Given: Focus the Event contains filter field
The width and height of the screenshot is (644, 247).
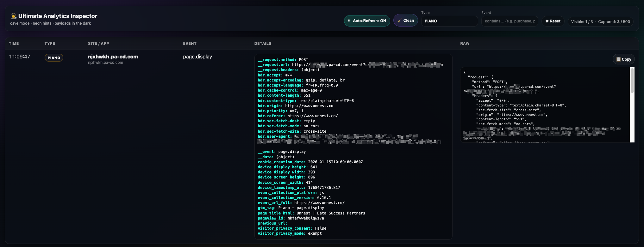Looking at the screenshot, I should (509, 21).
